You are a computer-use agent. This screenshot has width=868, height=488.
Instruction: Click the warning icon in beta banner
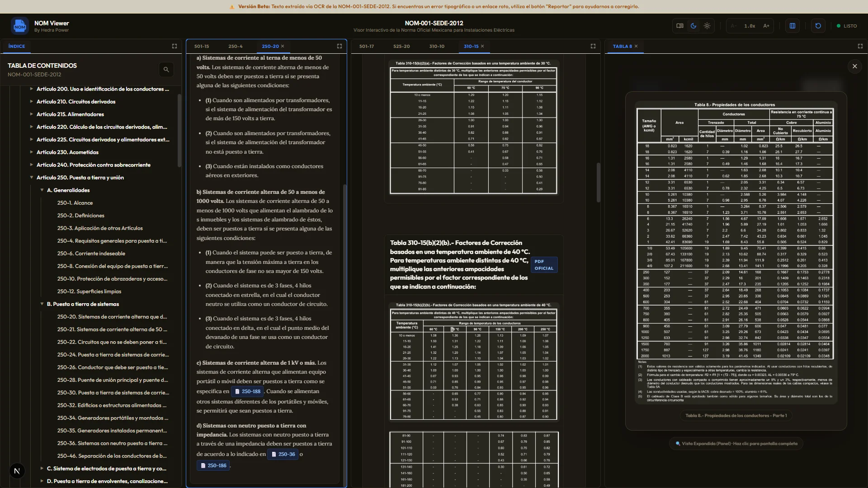(232, 7)
